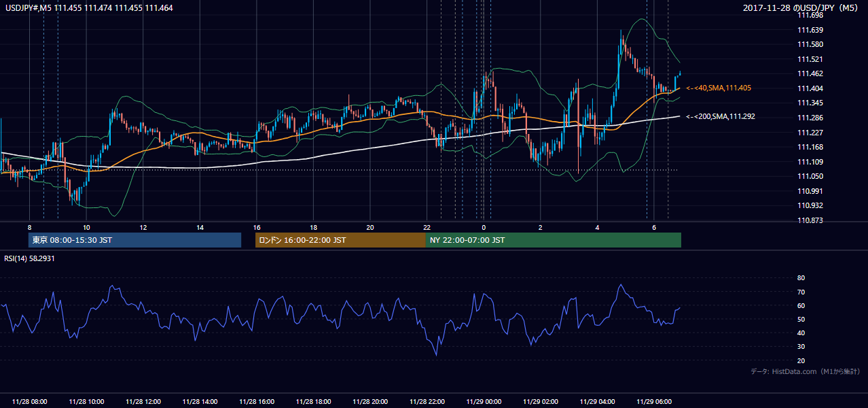Click the RSI 40 level label

click(801, 333)
